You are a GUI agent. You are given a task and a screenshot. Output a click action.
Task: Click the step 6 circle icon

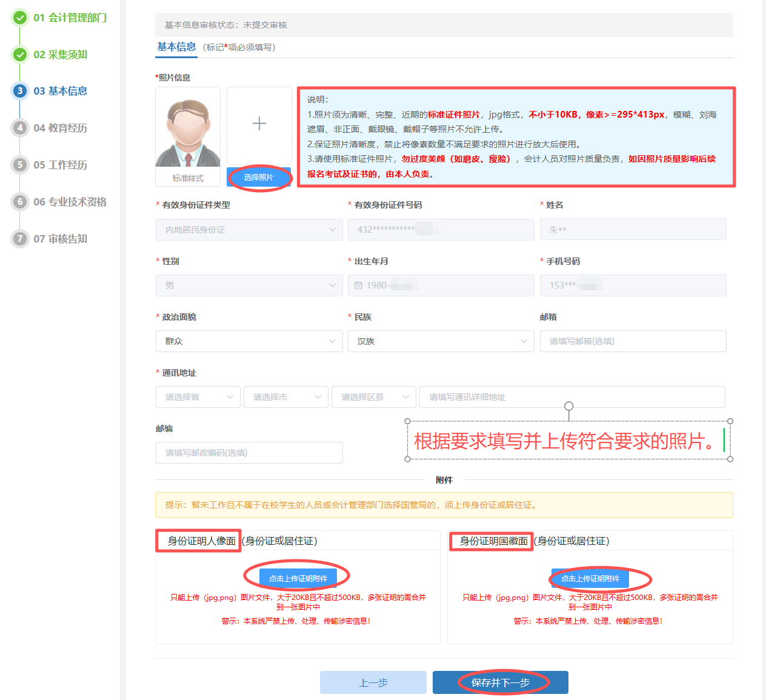(x=20, y=202)
